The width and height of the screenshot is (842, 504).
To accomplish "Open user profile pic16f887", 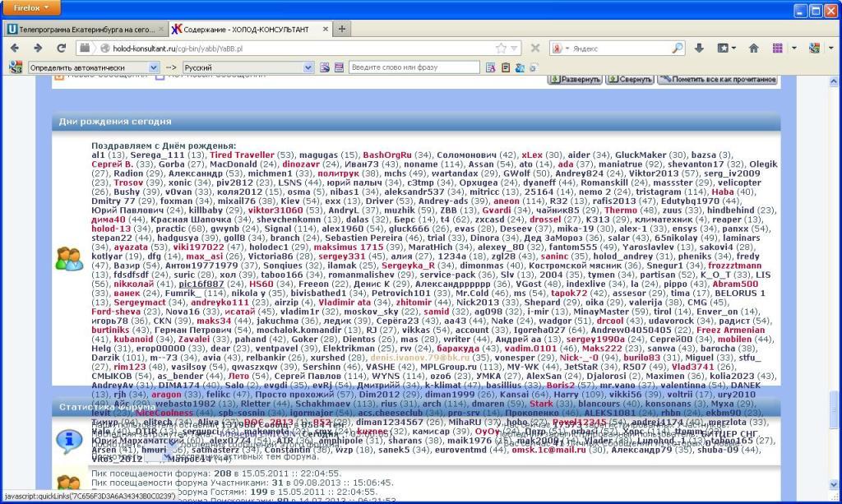I will (x=201, y=284).
